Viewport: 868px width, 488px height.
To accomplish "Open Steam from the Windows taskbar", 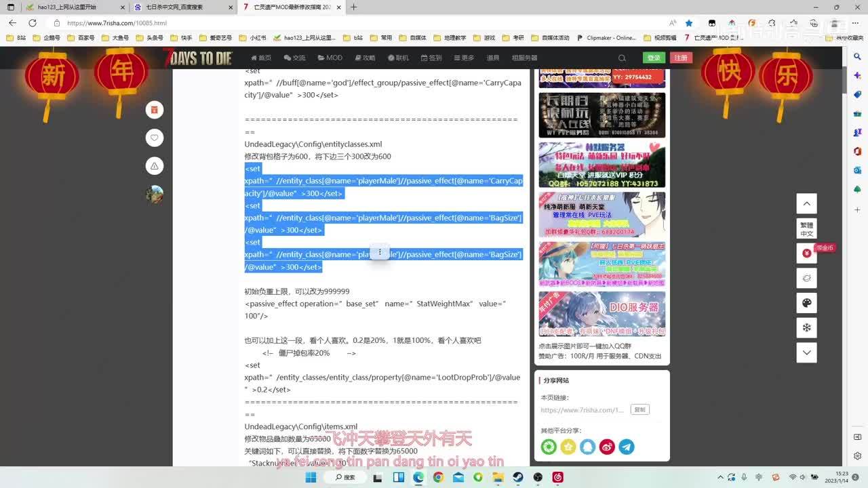I will [x=518, y=477].
